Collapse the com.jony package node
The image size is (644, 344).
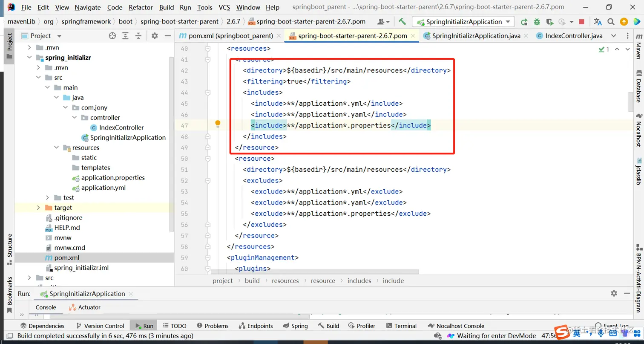(66, 107)
